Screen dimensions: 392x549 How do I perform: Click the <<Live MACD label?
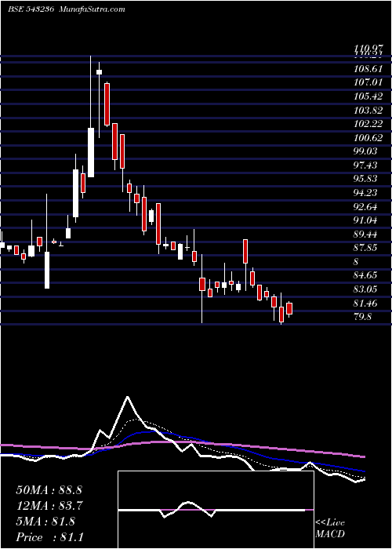330,529
